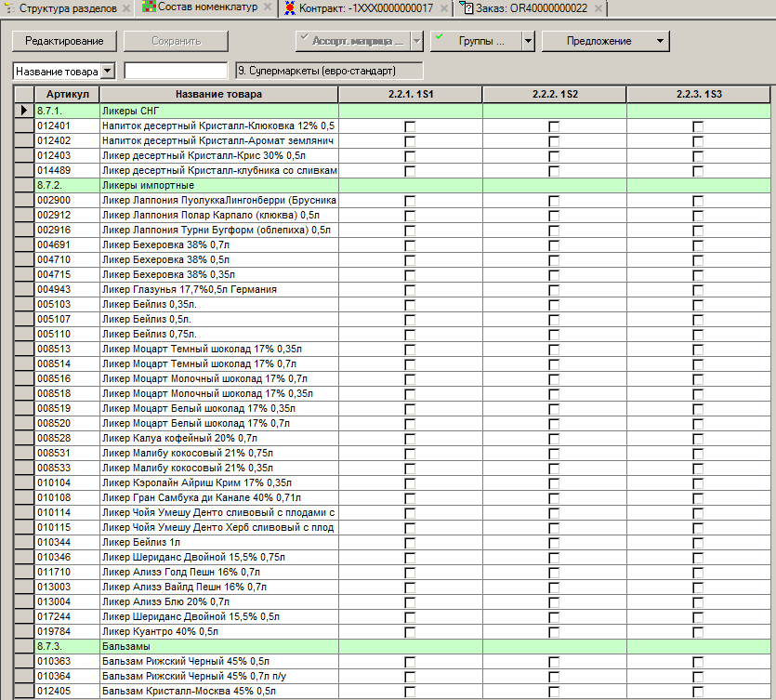Click the Артикул column header
This screenshot has width=776, height=700.
point(67,94)
